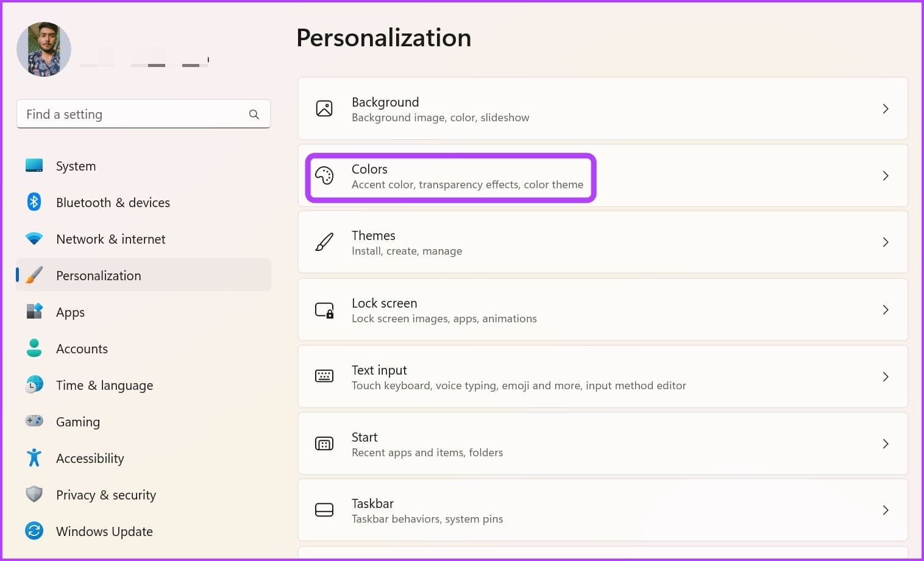The width and height of the screenshot is (924, 561).
Task: Click the Accessibility figure icon
Action: click(x=34, y=457)
